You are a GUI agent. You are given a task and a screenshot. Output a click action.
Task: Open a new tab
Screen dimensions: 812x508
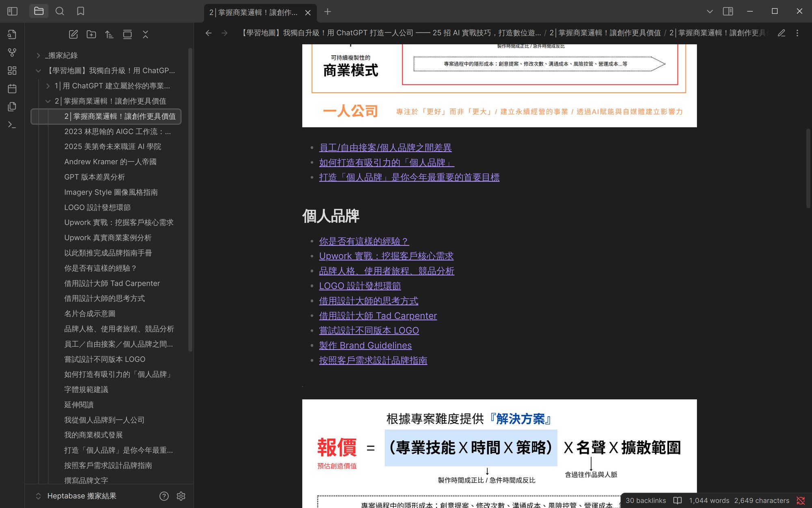point(328,12)
